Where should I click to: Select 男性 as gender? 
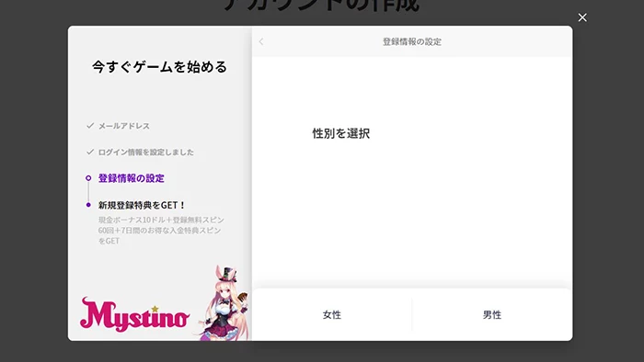point(492,314)
